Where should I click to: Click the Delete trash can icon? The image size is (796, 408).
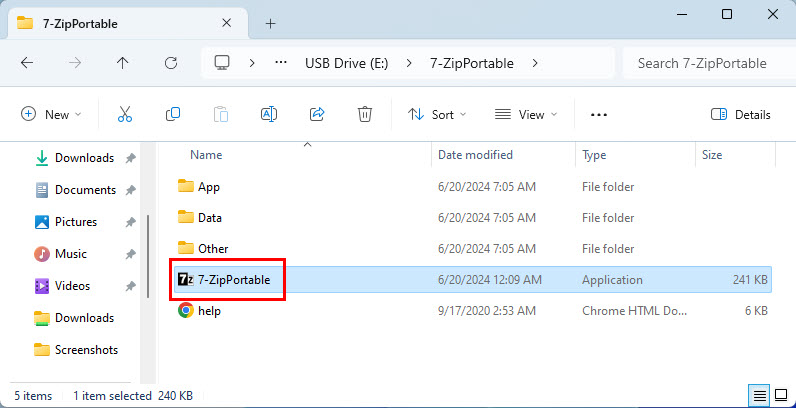click(365, 114)
